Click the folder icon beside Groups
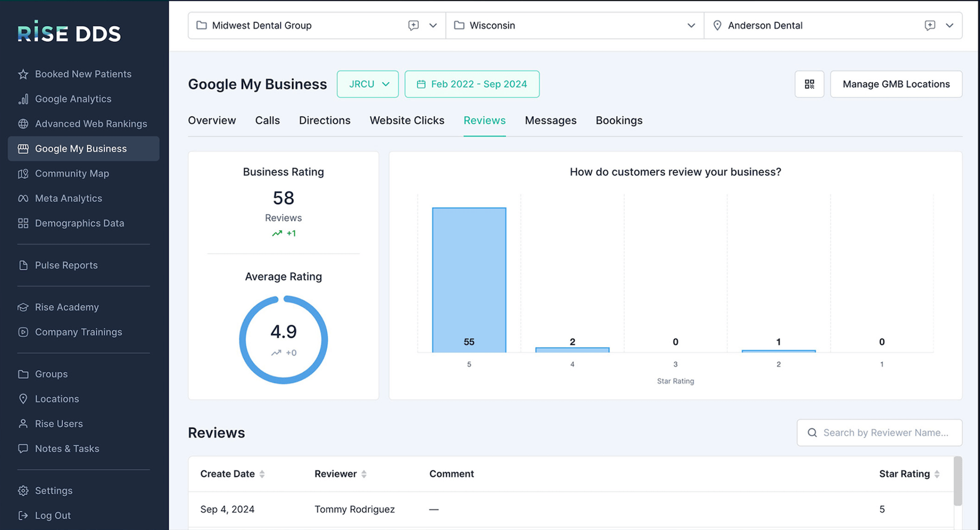Image resolution: width=980 pixels, height=530 pixels. [23, 374]
